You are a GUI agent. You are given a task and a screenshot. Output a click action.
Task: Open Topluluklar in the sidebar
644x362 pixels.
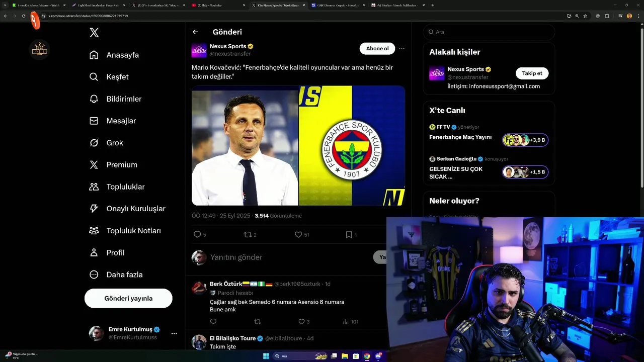[117, 187]
